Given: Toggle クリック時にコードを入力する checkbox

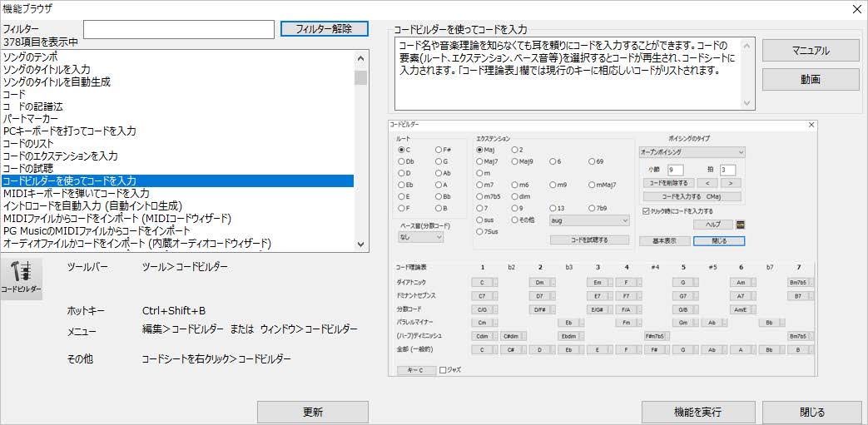Looking at the screenshot, I should click(x=646, y=211).
